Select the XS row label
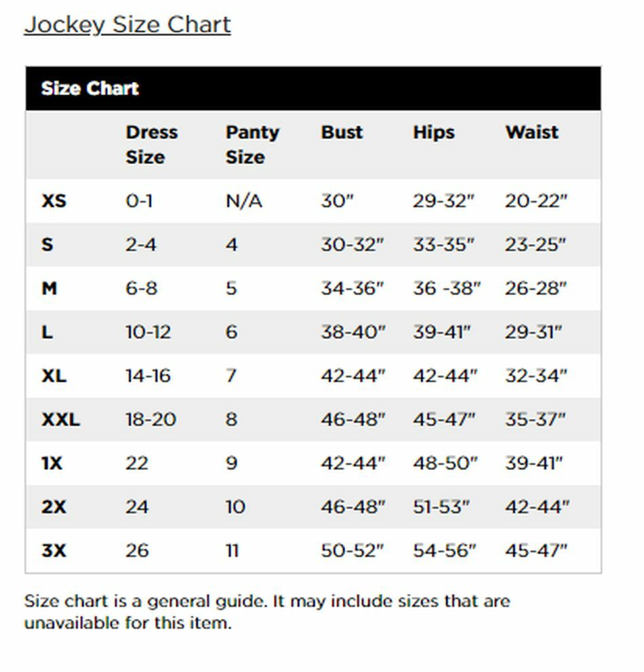This screenshot has height=672, width=644. [x=54, y=201]
